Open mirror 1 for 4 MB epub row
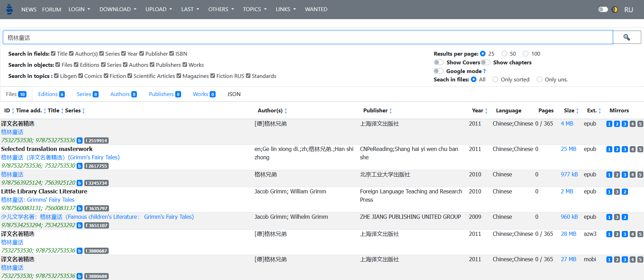Viewport: 644px width, 280px height. tap(609, 124)
